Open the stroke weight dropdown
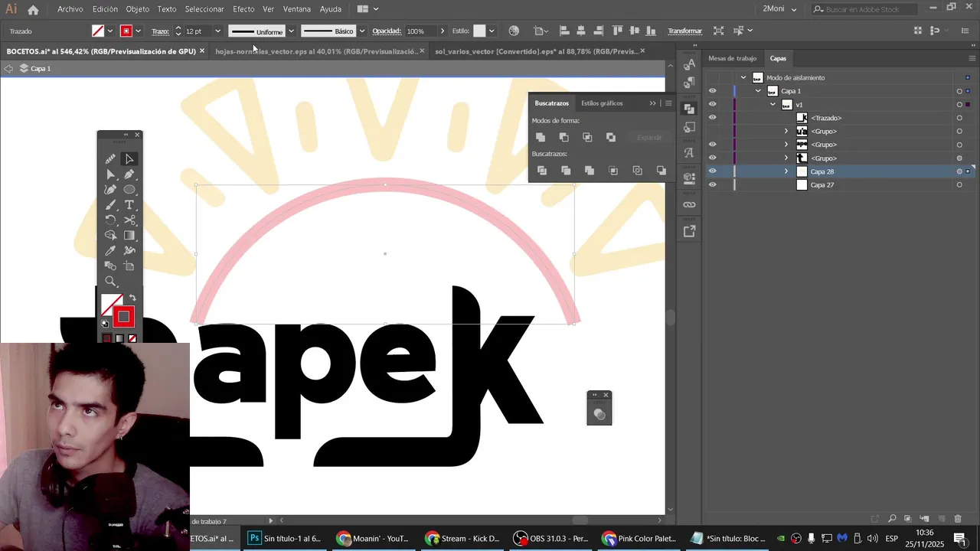The image size is (980, 551). (x=217, y=31)
